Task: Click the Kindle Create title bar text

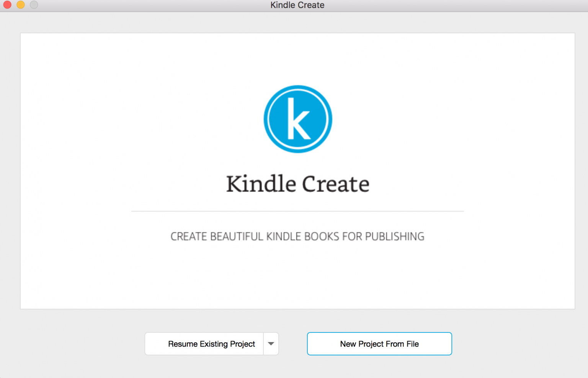Action: click(297, 5)
